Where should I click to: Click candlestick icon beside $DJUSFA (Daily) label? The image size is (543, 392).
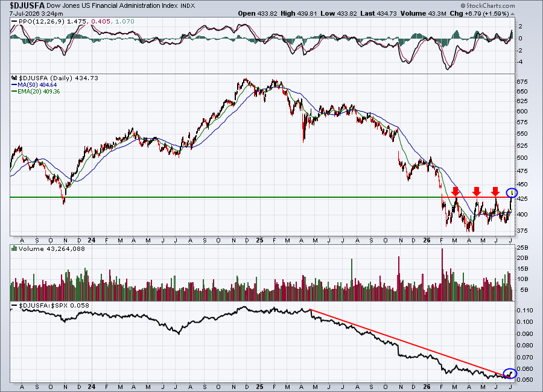click(14, 78)
